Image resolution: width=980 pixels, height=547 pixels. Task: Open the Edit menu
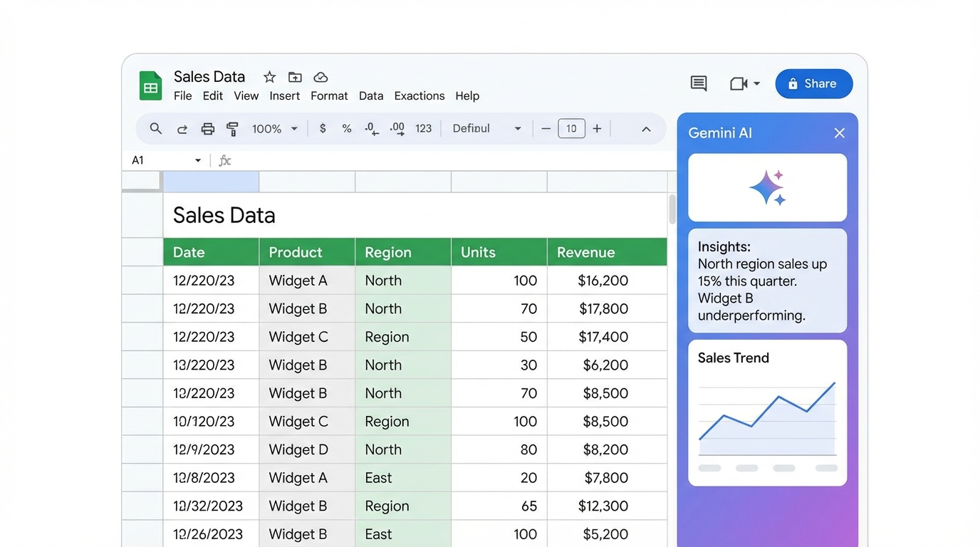(x=213, y=95)
